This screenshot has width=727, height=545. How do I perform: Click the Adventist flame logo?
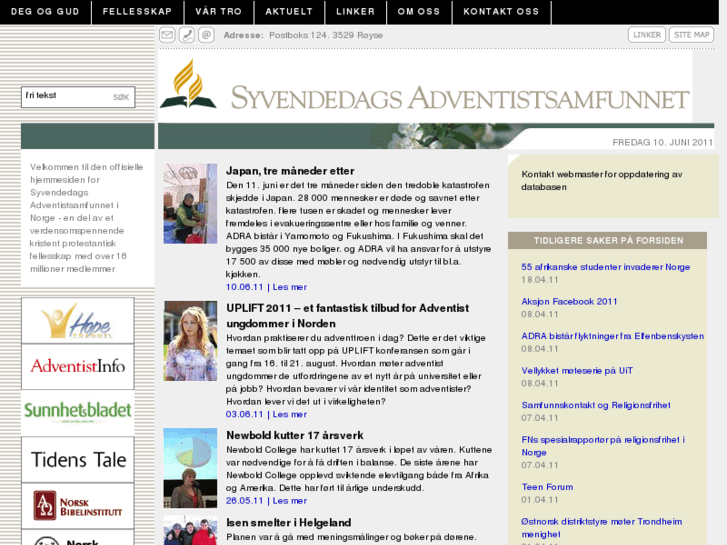tap(188, 83)
